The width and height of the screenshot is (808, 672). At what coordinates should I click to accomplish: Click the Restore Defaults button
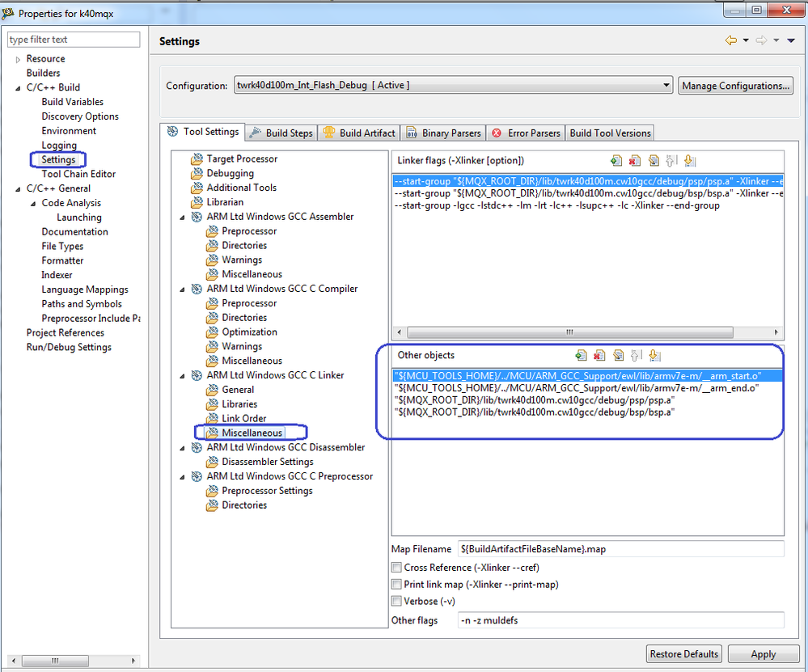point(683,653)
